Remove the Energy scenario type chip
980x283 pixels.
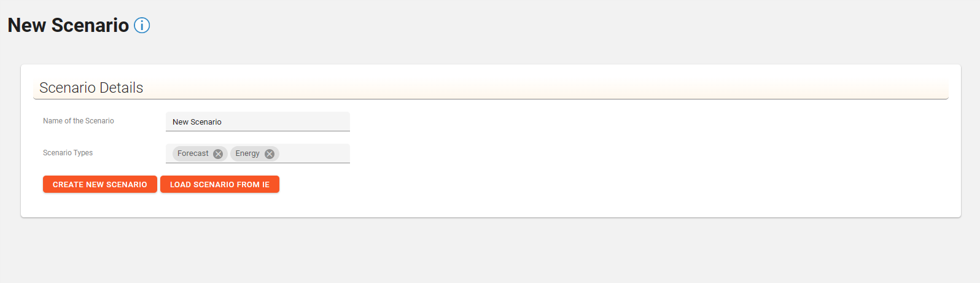point(270,154)
